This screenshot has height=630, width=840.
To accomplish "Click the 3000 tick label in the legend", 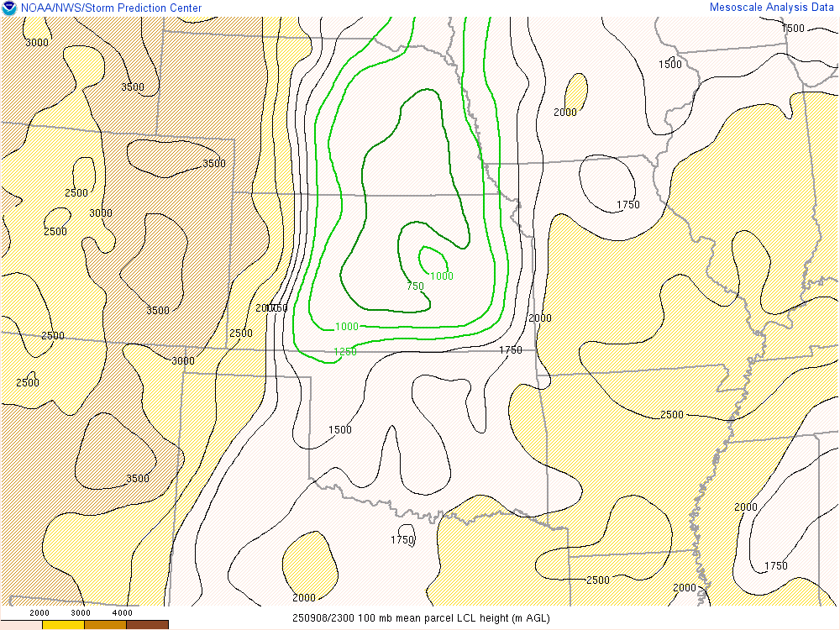I will pos(81,613).
